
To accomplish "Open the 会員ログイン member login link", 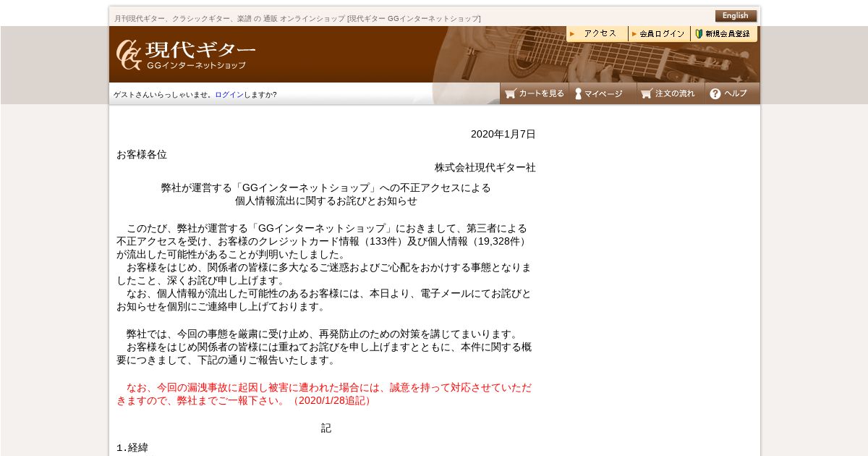I will point(660,33).
